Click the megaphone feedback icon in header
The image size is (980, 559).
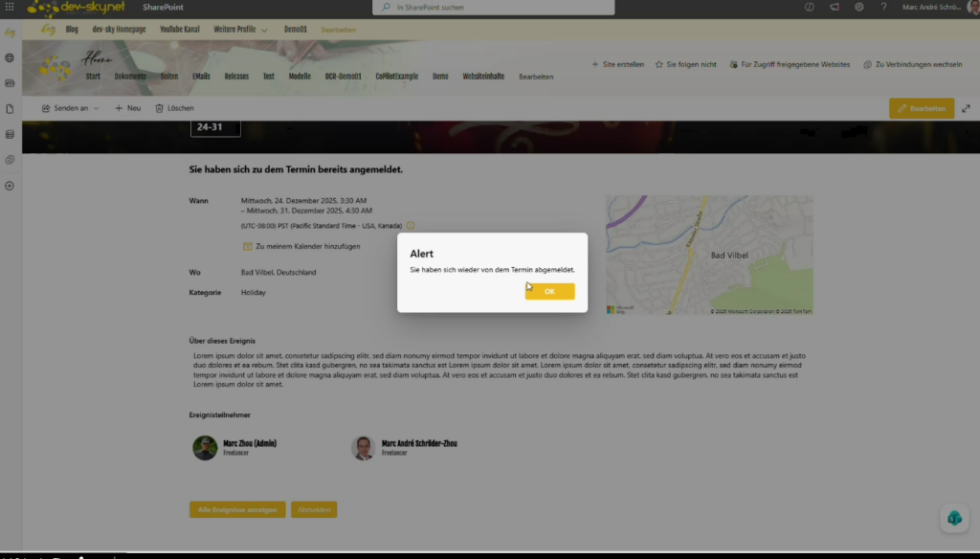click(x=835, y=7)
